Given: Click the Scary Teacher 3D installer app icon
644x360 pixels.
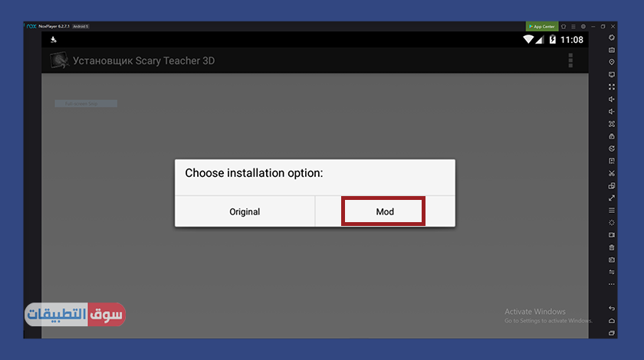Looking at the screenshot, I should (x=60, y=61).
